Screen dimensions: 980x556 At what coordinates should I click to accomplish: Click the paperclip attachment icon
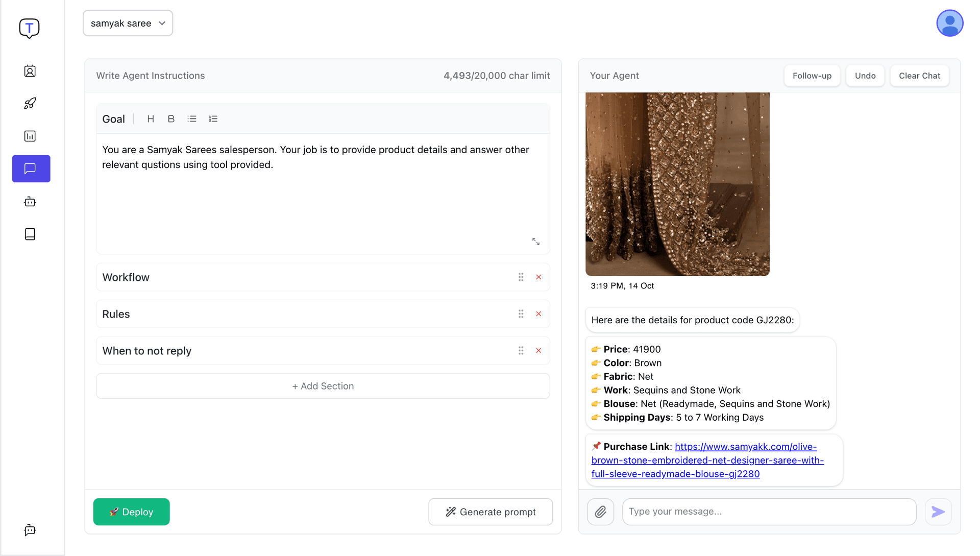[600, 512]
